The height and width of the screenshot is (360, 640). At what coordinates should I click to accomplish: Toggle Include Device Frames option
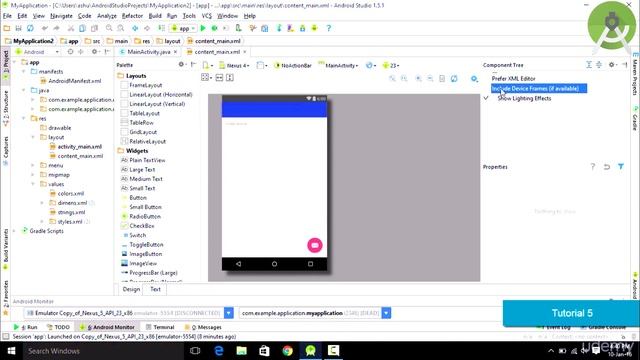(539, 89)
